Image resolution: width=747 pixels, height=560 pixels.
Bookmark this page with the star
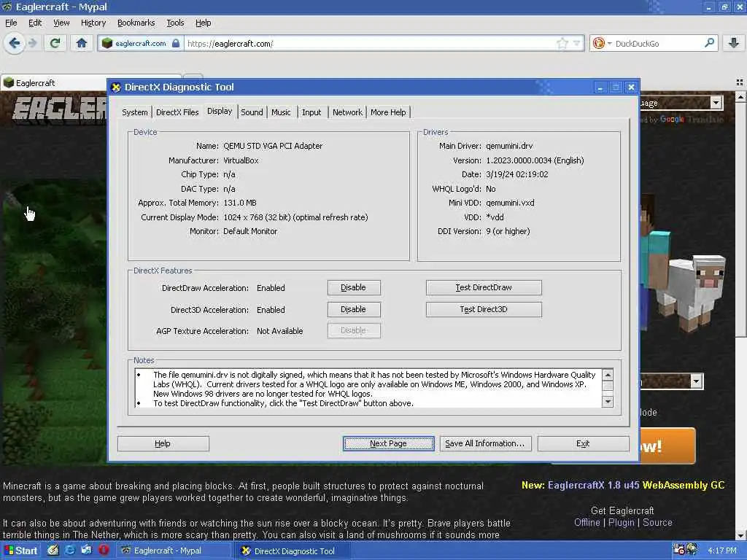pos(562,43)
